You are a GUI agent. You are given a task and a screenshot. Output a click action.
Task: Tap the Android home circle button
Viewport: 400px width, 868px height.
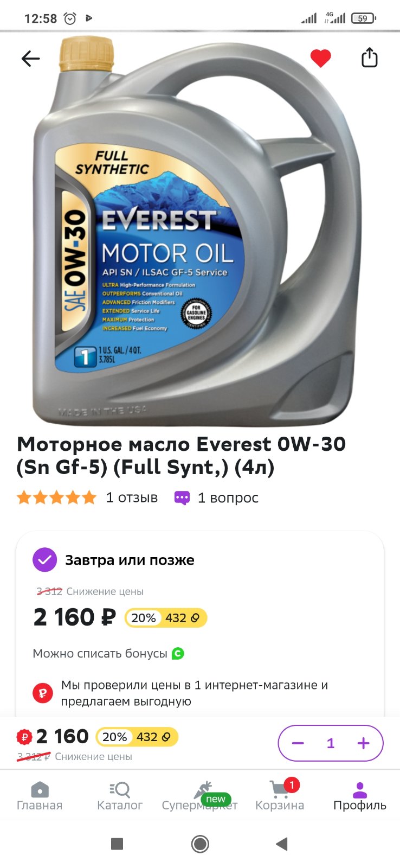(x=200, y=844)
